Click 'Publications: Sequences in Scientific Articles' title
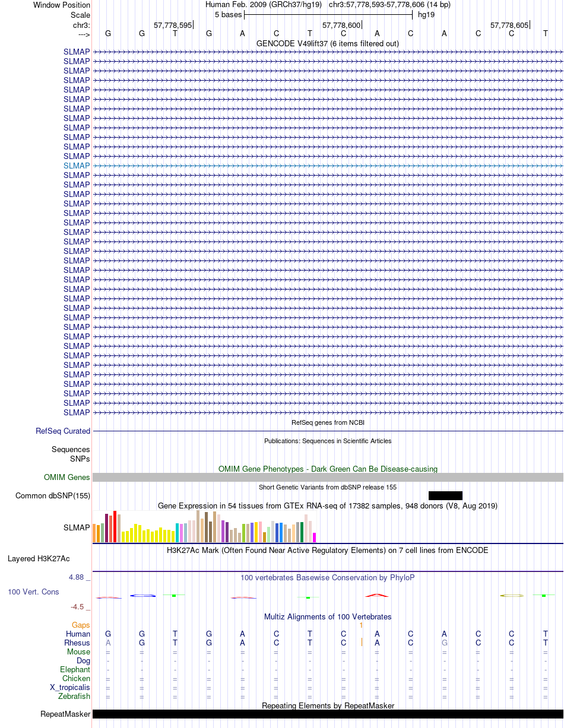The width and height of the screenshot is (564, 728). click(x=328, y=441)
